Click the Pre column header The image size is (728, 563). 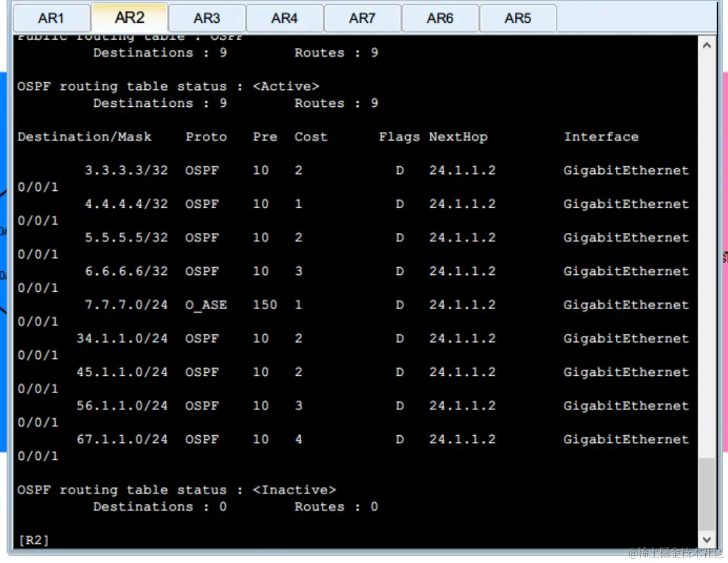point(265,137)
